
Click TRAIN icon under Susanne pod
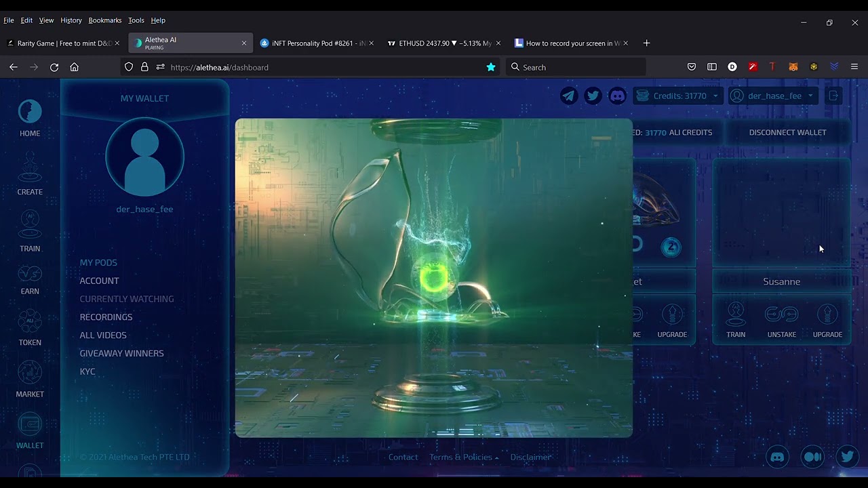[x=736, y=314]
